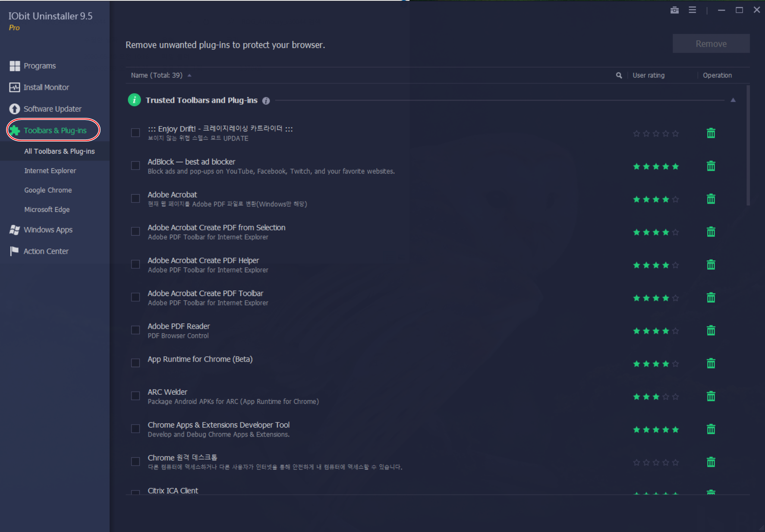Viewport: 765px width, 532px height.
Task: Click trash icon for Adobe Acrobat Create PDF Toolbar
Action: tap(711, 297)
